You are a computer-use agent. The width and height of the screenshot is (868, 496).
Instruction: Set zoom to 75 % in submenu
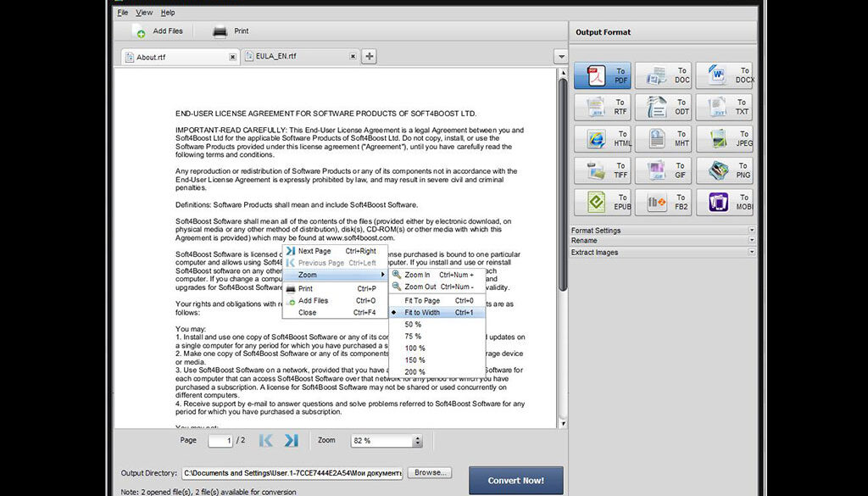[437, 336]
